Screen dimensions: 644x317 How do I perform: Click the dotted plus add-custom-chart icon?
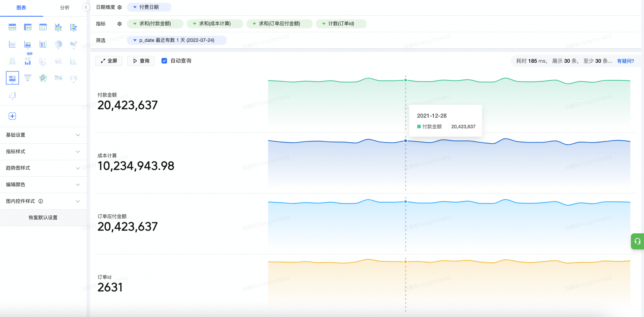[12, 116]
